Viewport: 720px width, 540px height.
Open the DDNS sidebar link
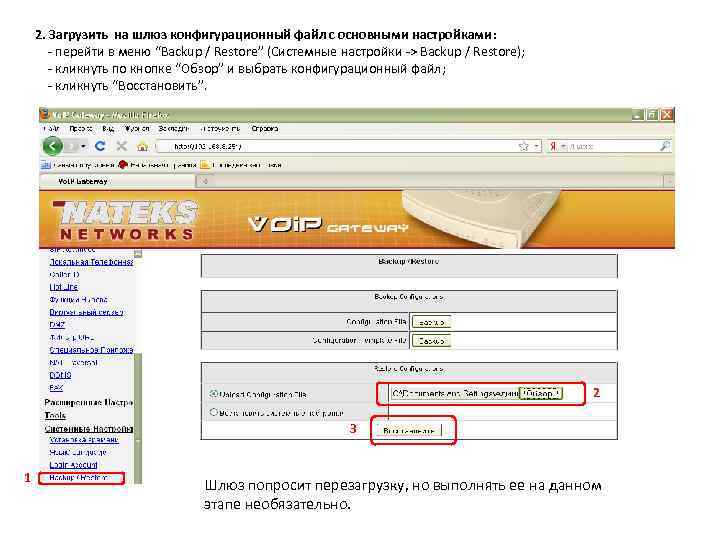point(60,375)
